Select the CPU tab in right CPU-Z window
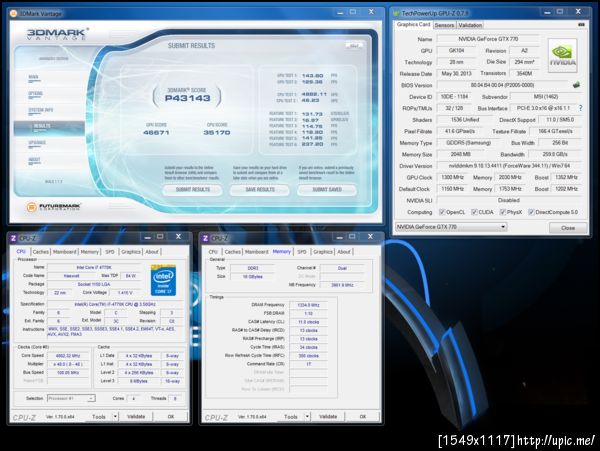The width and height of the screenshot is (600, 451). [213, 252]
